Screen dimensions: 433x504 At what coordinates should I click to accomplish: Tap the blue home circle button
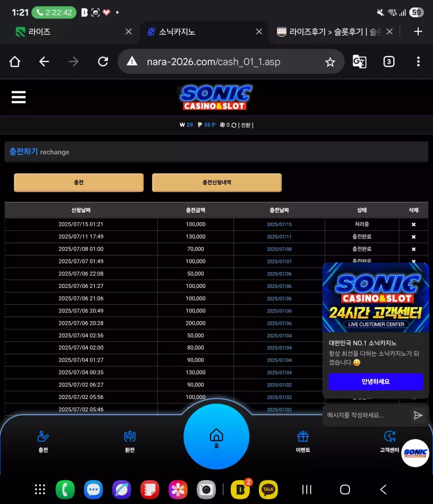coord(216,437)
